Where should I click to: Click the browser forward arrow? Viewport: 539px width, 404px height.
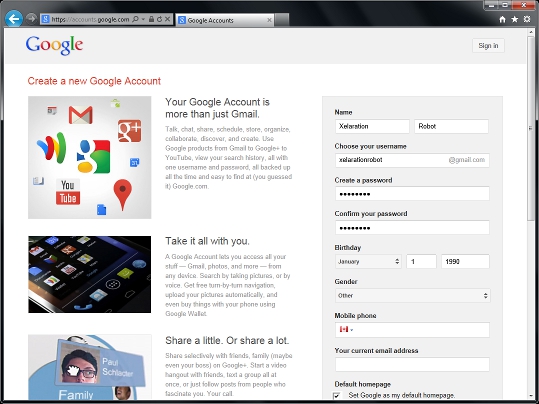pyautogui.click(x=31, y=19)
